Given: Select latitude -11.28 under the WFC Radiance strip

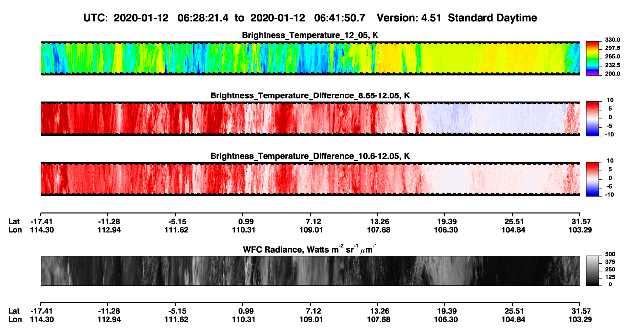Looking at the screenshot, I should tap(107, 311).
